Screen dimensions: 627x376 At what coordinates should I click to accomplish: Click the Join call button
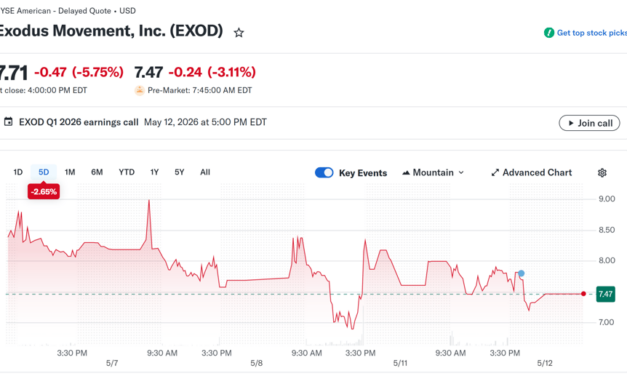[x=589, y=123]
